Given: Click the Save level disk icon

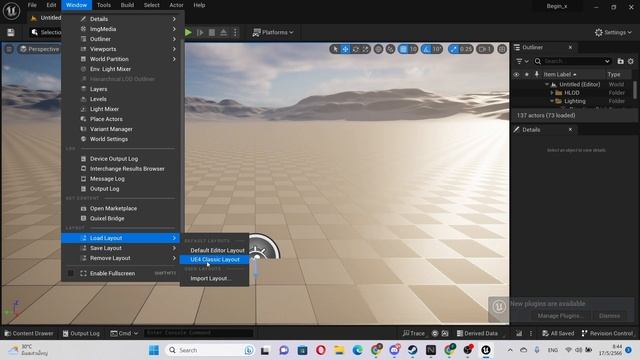Looking at the screenshot, I should (x=11, y=32).
